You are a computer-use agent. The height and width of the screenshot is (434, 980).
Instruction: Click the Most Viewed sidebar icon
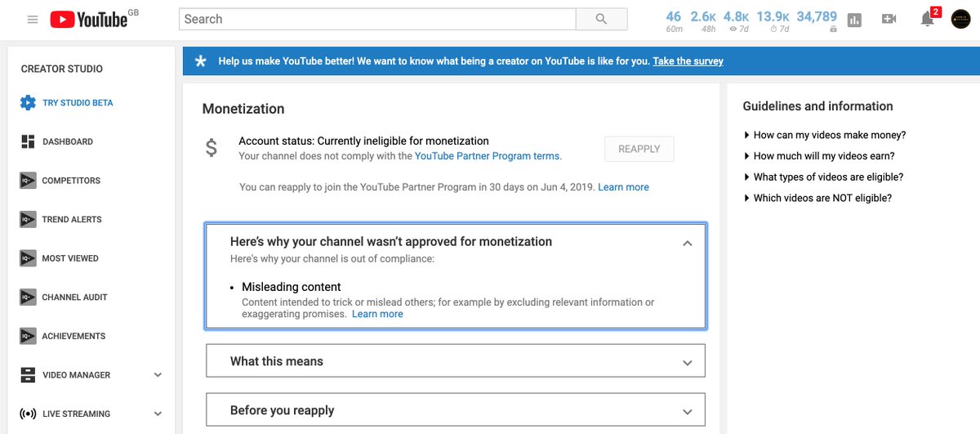28,258
